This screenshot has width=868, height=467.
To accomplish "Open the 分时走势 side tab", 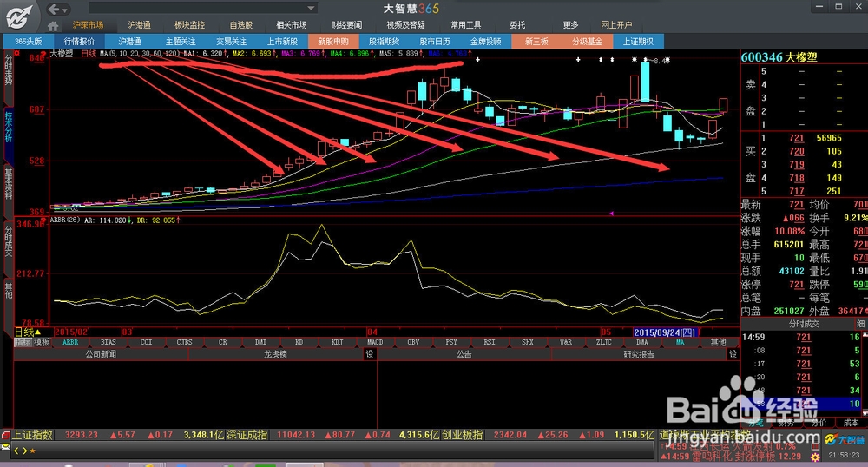I will (9, 77).
